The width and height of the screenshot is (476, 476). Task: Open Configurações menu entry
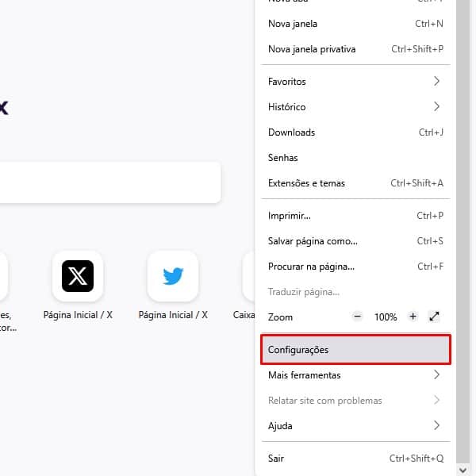click(x=355, y=349)
